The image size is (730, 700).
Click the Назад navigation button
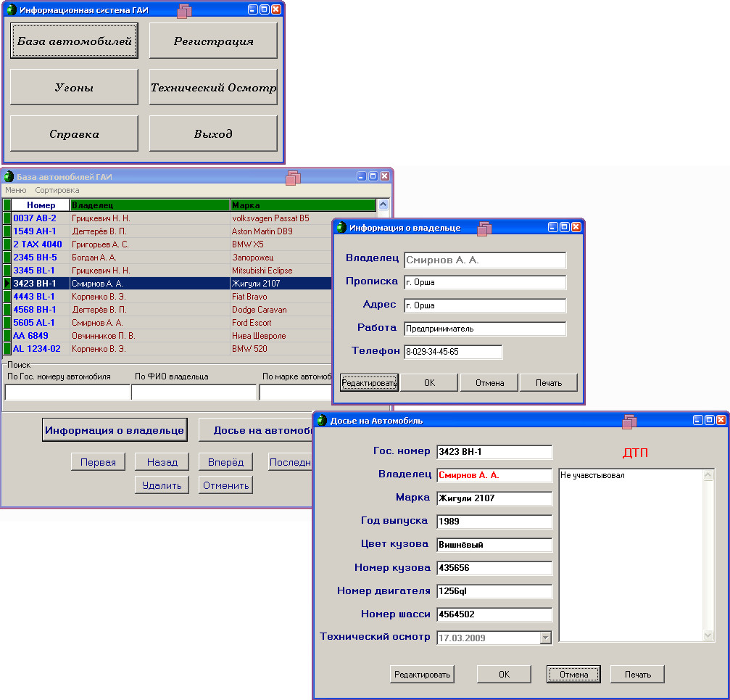pyautogui.click(x=162, y=462)
